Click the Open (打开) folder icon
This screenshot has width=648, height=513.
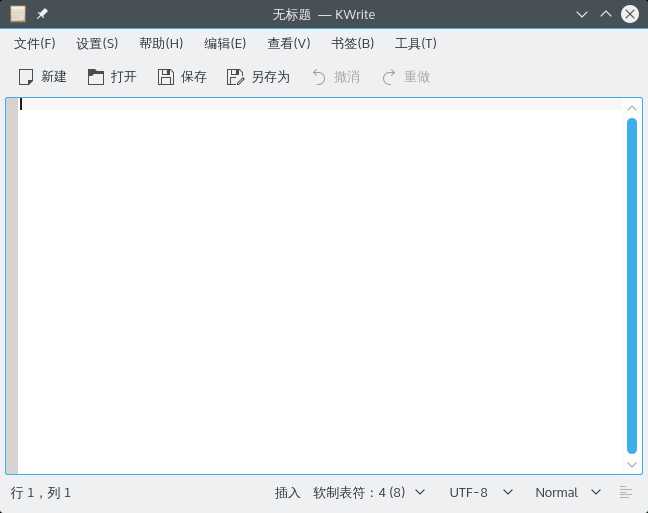tap(96, 77)
